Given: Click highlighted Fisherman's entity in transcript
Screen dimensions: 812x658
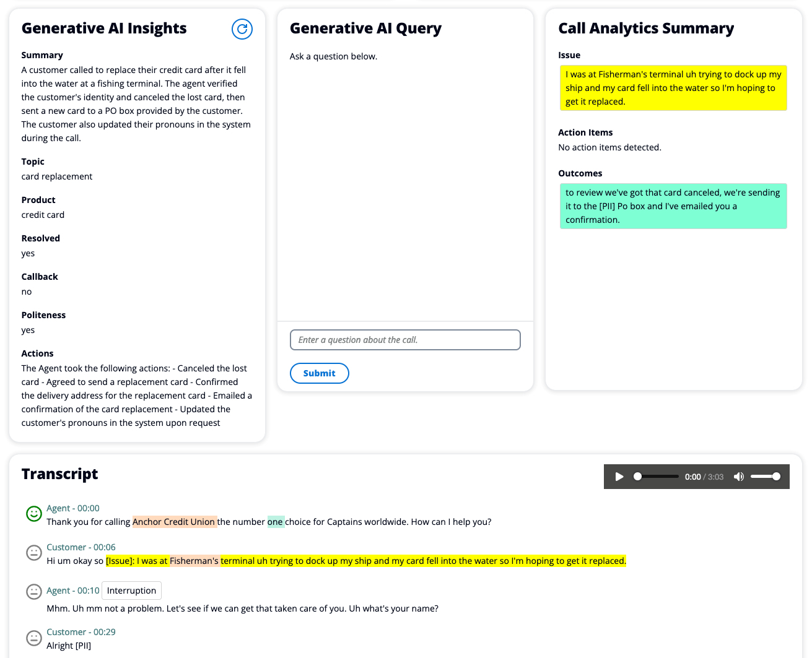Looking at the screenshot, I should tap(194, 561).
